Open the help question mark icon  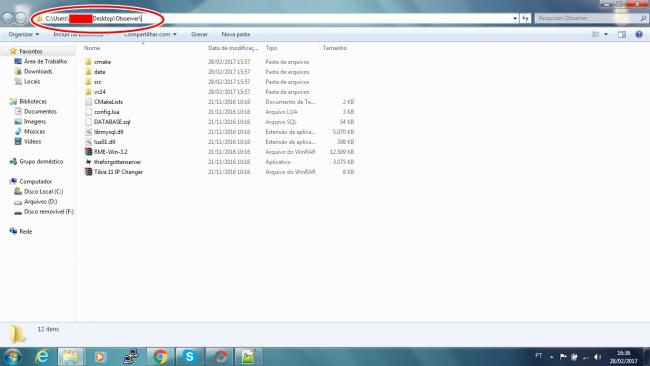point(639,34)
